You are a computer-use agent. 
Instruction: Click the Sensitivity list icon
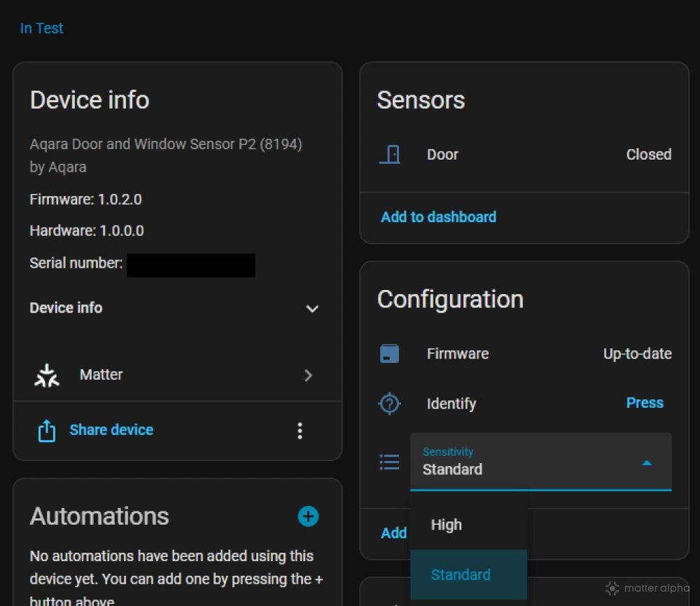pos(389,462)
